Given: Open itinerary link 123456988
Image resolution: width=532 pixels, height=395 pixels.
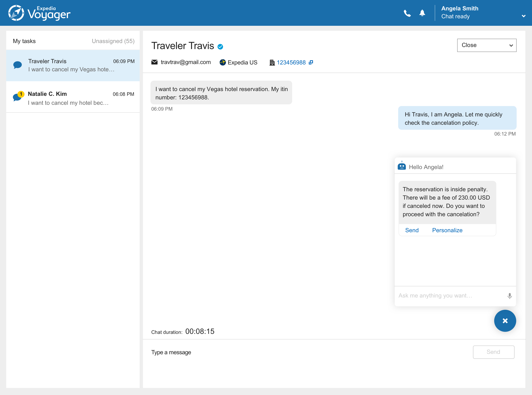Looking at the screenshot, I should click(x=291, y=62).
